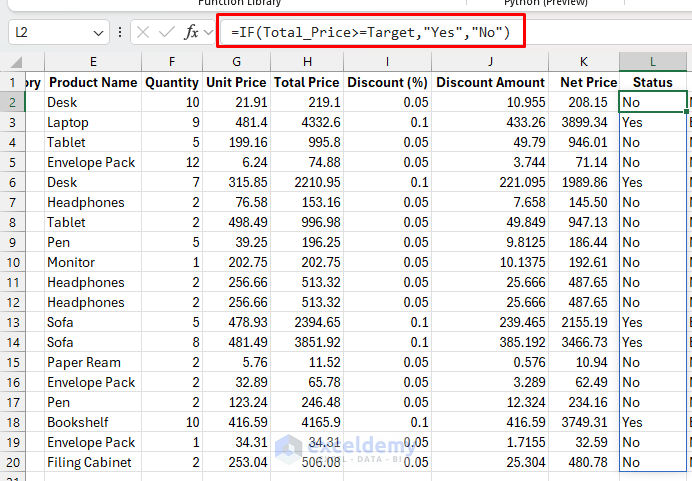Select the total price cell 3851.92

307,342
